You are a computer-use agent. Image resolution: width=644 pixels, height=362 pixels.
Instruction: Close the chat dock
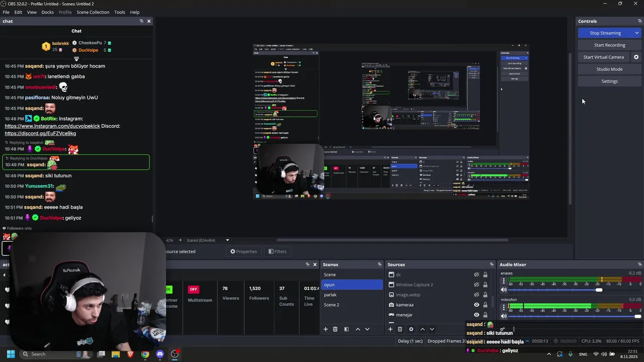pyautogui.click(x=149, y=21)
